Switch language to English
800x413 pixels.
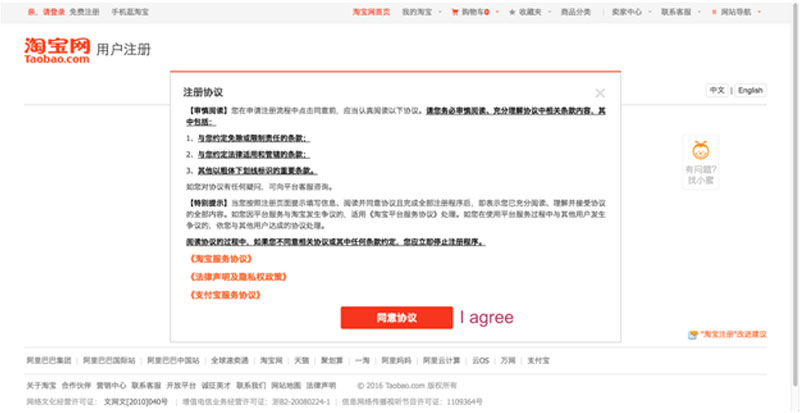click(x=751, y=90)
